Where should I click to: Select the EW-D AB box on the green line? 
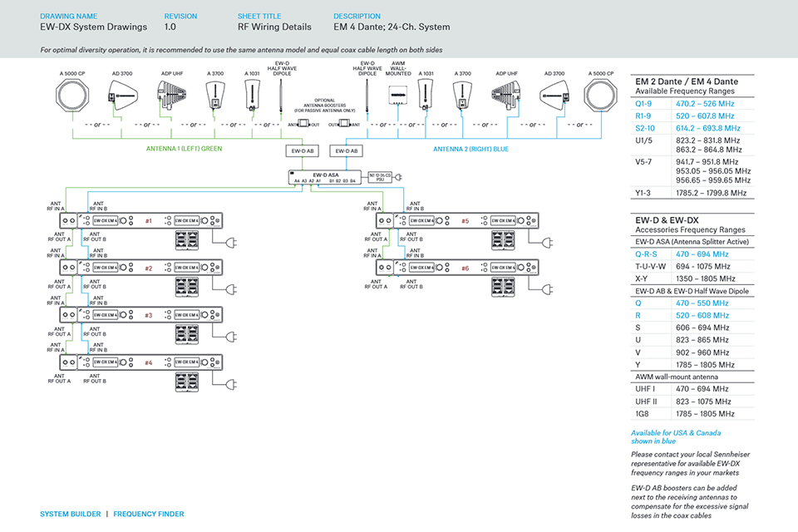tap(303, 150)
